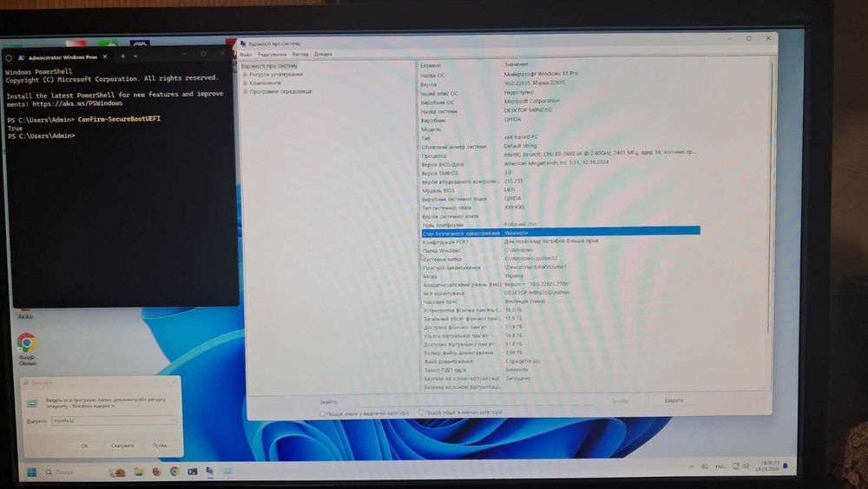
Task: Open the network and volume tray panel
Action: coord(740,466)
